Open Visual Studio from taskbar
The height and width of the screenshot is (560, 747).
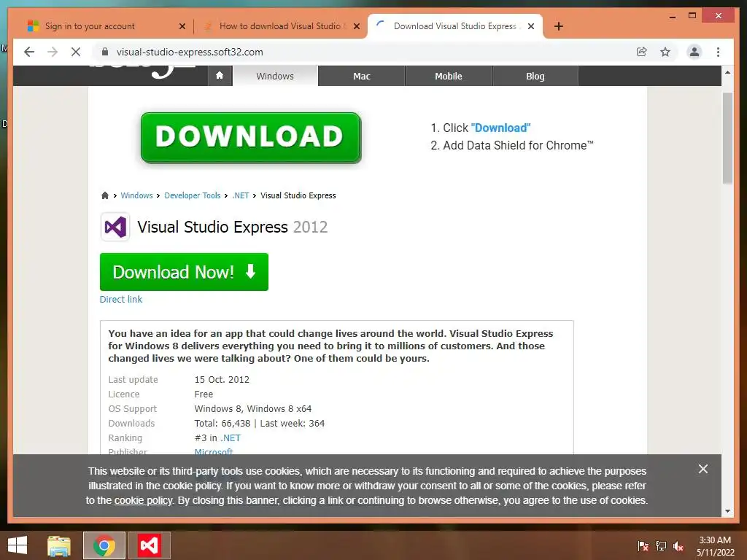pos(149,545)
